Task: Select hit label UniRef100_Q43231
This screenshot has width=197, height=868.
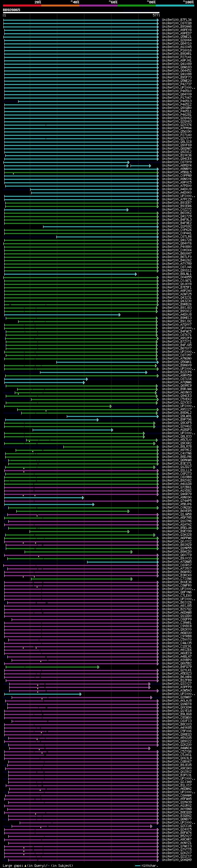Action: (176, 297)
